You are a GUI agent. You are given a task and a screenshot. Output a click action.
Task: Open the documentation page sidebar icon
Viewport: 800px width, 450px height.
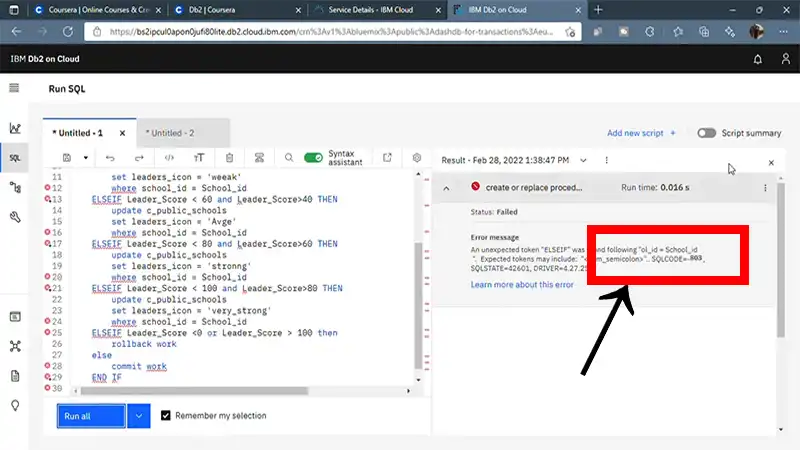pos(15,376)
